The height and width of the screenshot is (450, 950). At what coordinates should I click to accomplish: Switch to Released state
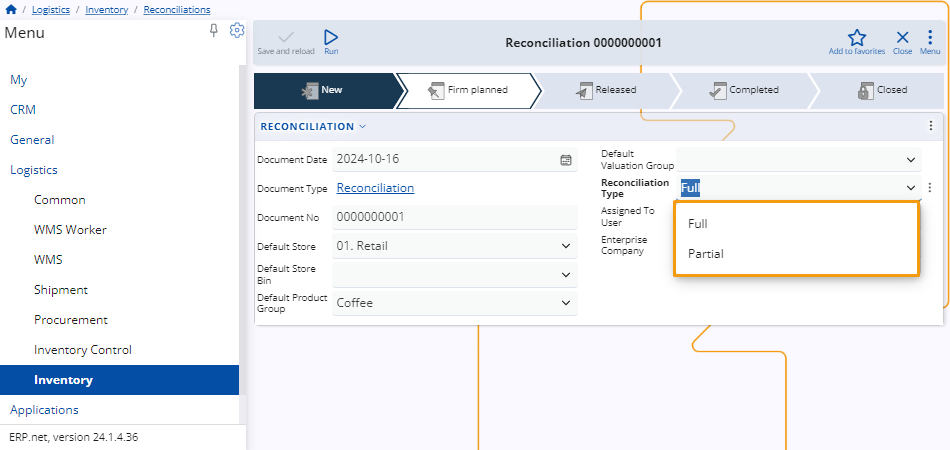606,90
